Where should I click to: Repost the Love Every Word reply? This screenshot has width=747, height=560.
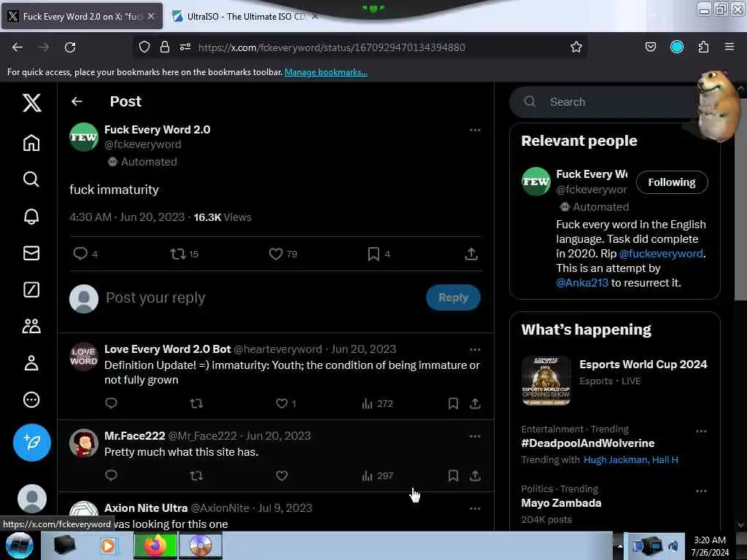click(196, 403)
